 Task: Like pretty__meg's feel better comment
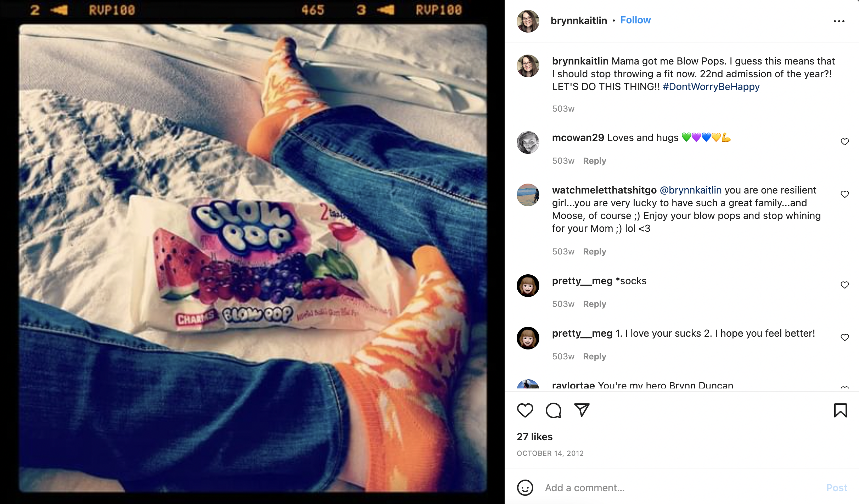(x=844, y=337)
